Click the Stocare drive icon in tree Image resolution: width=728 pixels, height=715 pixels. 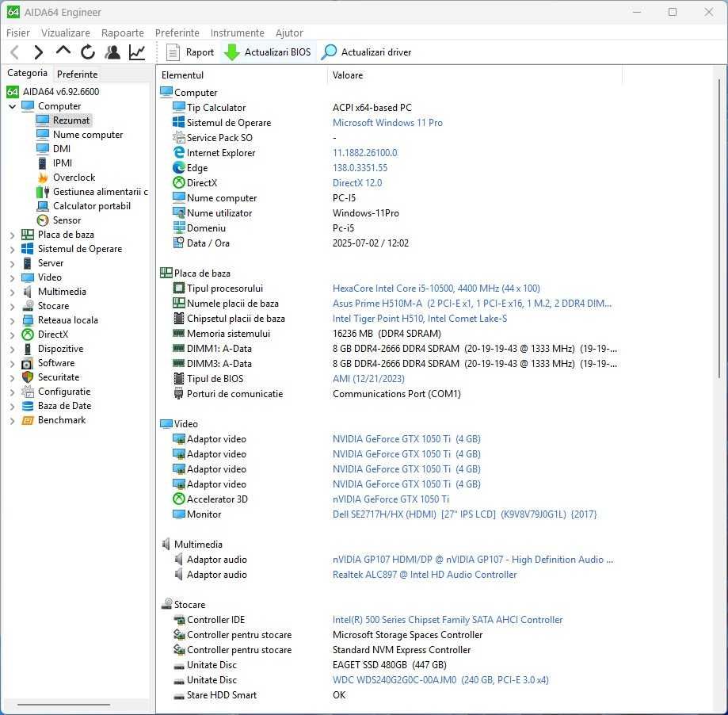click(x=28, y=306)
